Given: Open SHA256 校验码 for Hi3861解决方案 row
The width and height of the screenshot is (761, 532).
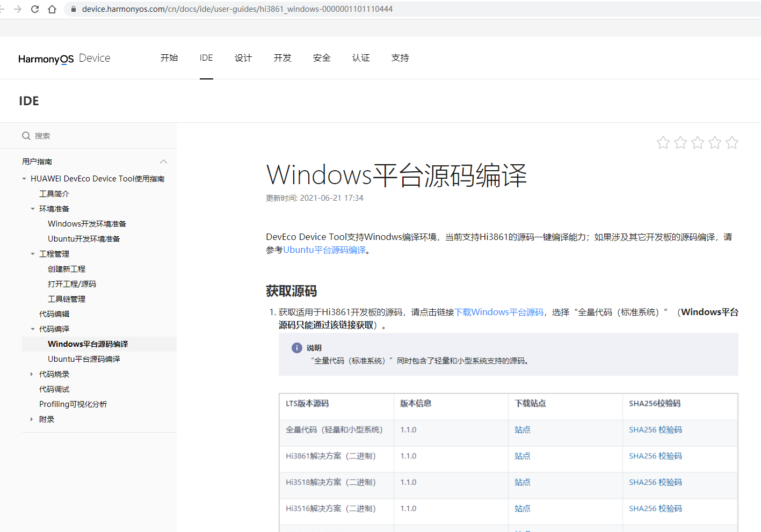Looking at the screenshot, I should point(655,456).
